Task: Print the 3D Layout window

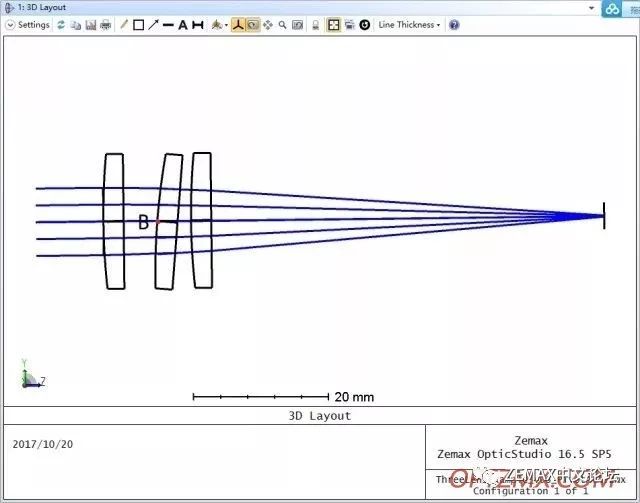Action: point(105,25)
